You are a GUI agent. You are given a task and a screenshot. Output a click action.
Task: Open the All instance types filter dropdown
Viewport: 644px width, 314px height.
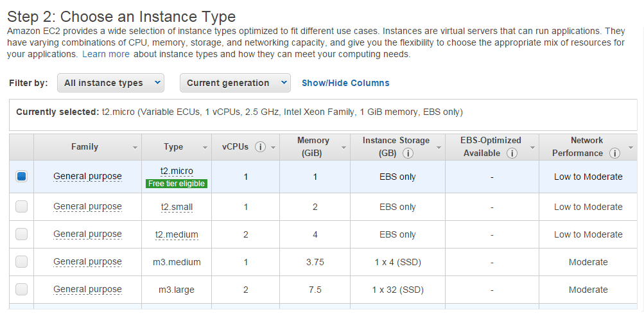(x=110, y=83)
